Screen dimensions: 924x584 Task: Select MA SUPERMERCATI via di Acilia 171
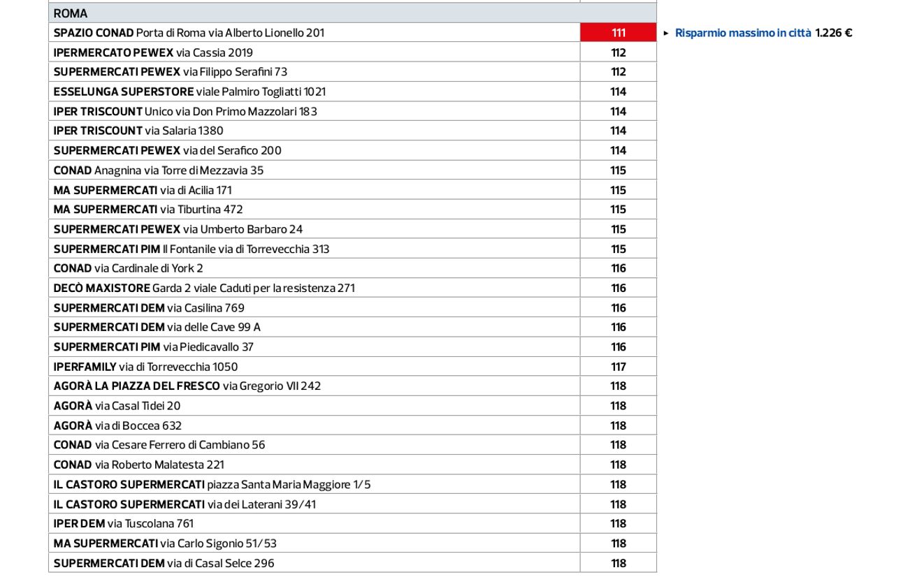352,190
